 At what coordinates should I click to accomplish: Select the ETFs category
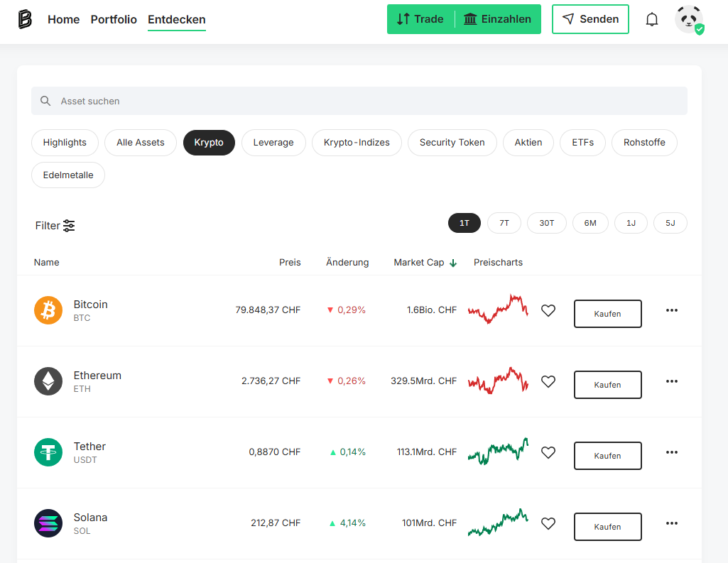click(582, 143)
